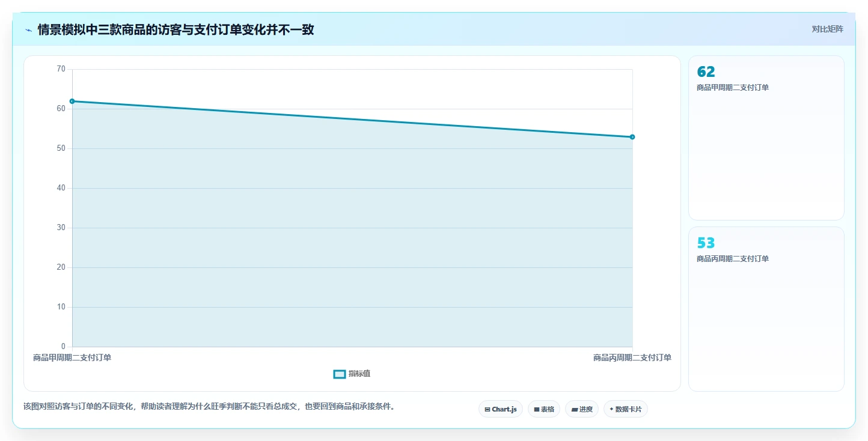Click the chart title 情景模拟中三款商品
Viewport: 868px width, 441px height.
click(176, 29)
